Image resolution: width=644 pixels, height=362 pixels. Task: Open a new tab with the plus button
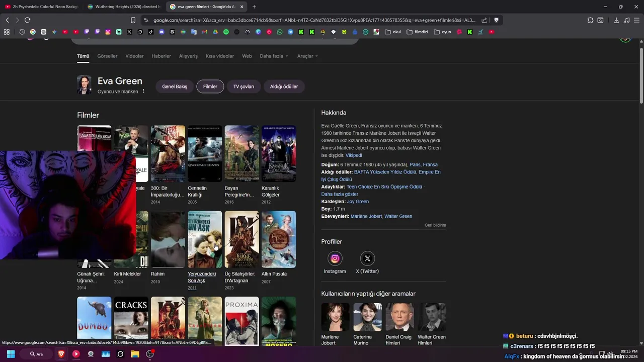254,7
